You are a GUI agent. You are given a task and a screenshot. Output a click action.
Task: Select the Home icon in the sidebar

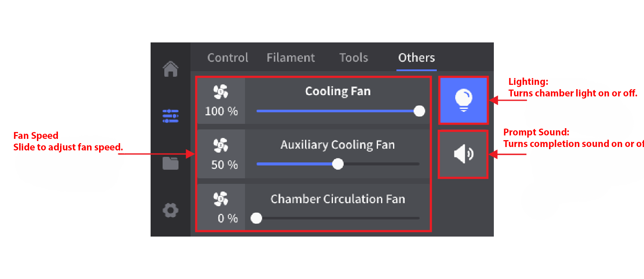tap(170, 69)
